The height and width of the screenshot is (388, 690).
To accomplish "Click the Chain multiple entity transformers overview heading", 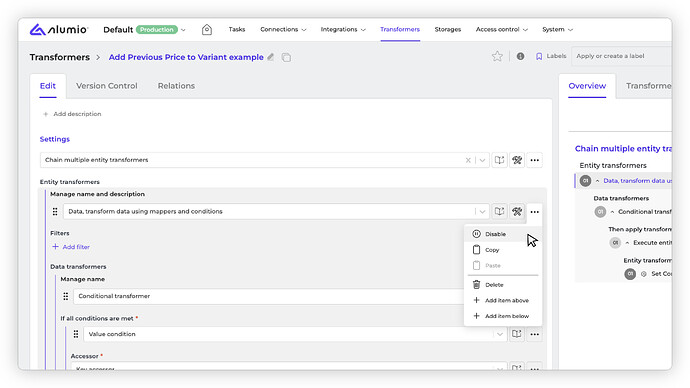I will [x=623, y=149].
